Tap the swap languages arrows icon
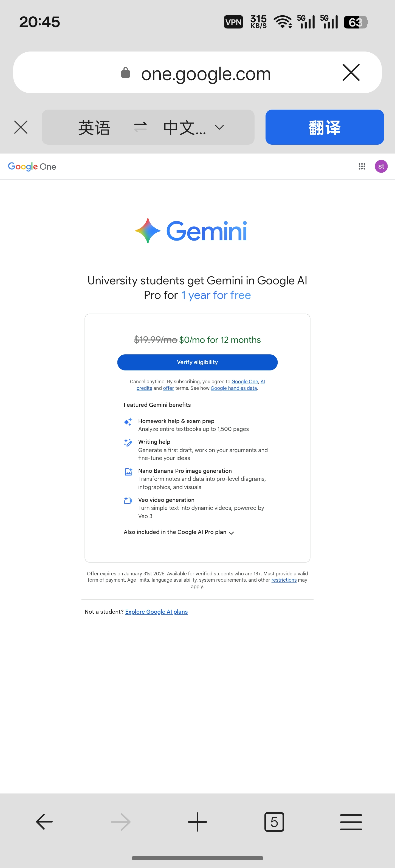 click(x=140, y=127)
